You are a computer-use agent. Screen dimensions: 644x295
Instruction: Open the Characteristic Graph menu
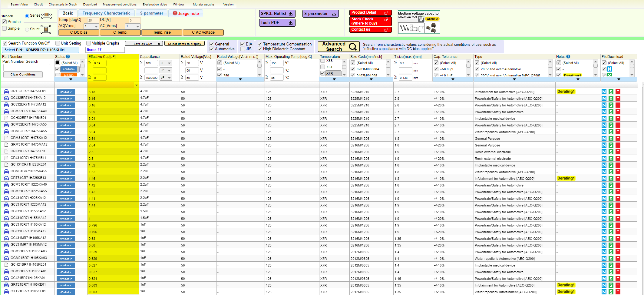[x=63, y=5]
